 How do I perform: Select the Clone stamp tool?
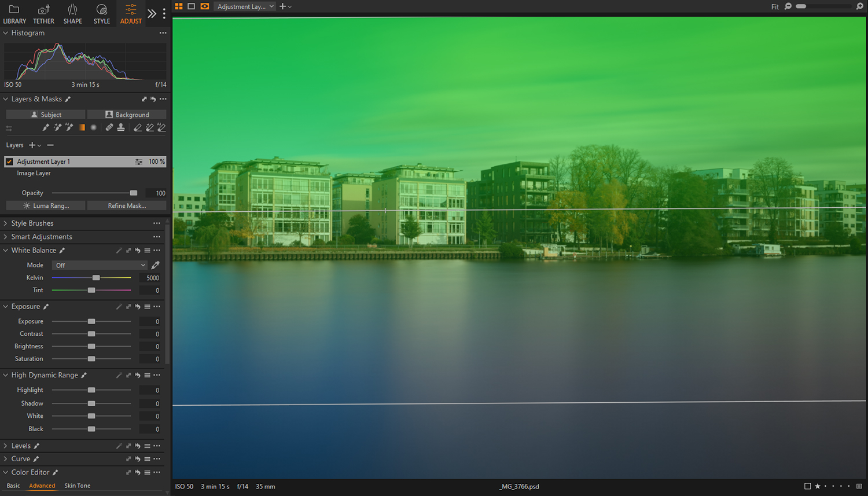tap(120, 127)
